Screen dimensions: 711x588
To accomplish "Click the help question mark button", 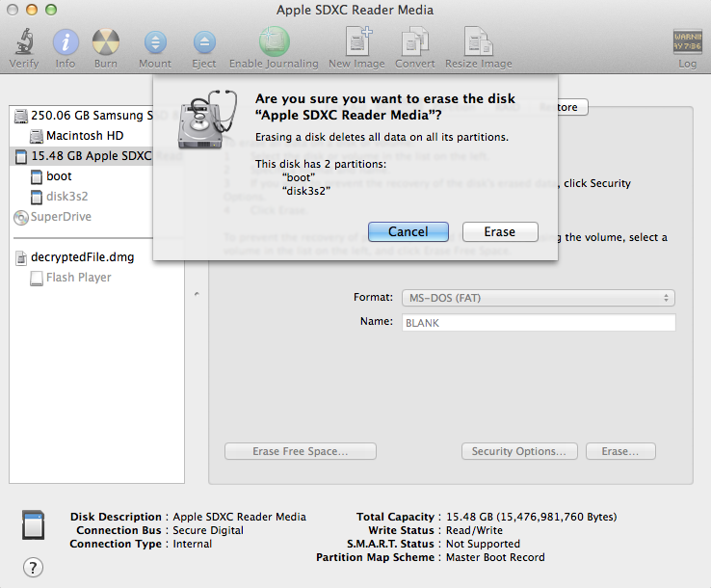I will [x=33, y=568].
